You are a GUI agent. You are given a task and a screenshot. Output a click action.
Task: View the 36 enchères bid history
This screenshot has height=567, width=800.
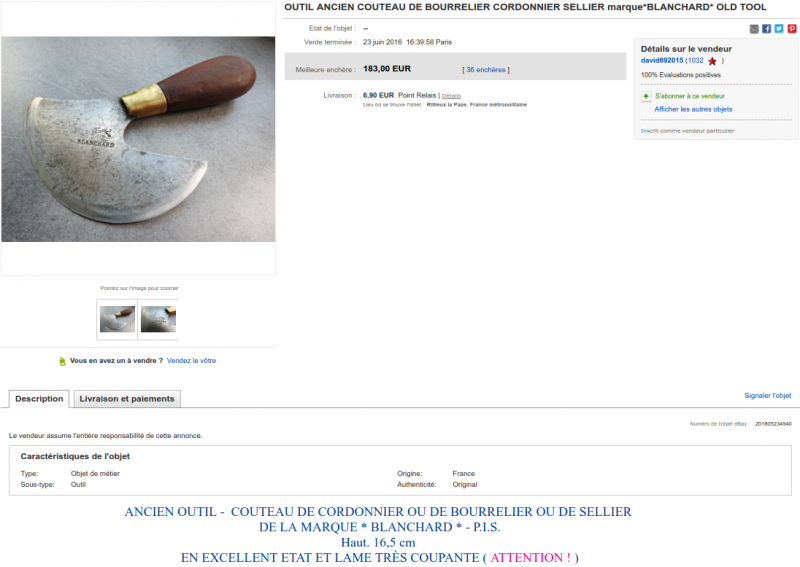(486, 70)
